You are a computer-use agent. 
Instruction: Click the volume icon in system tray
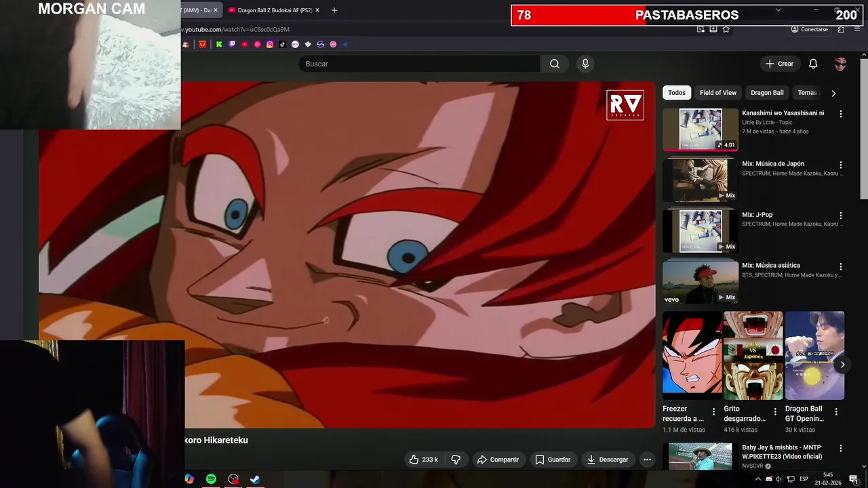click(x=778, y=479)
